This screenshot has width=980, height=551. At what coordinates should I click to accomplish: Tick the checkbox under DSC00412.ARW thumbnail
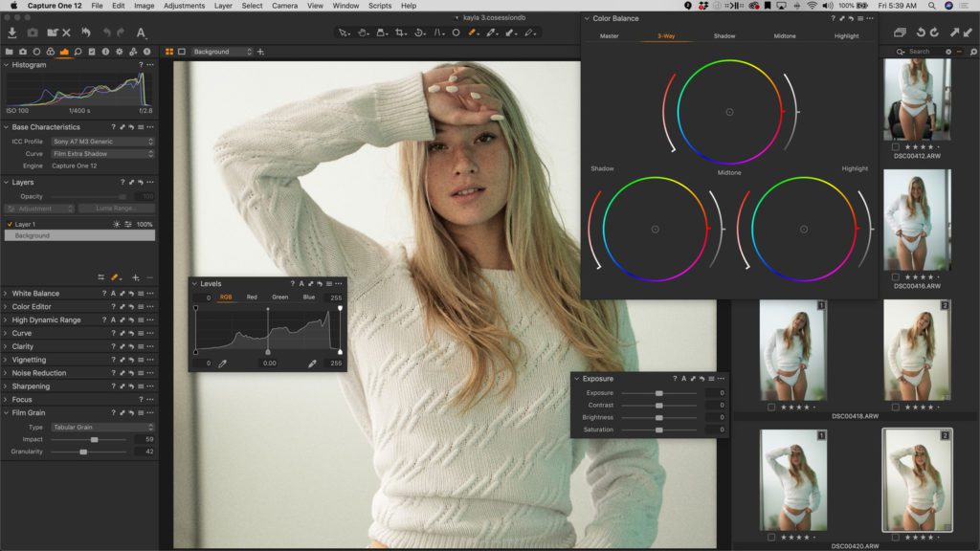pyautogui.click(x=896, y=147)
